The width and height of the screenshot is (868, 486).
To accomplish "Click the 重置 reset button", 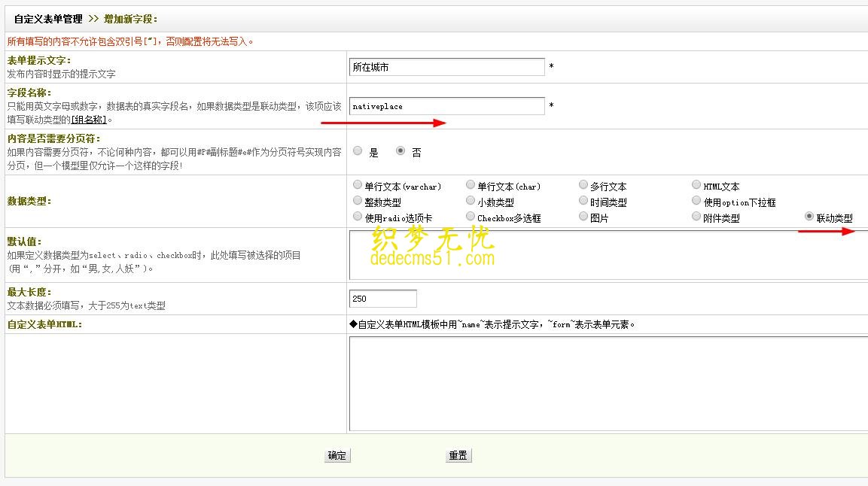I will pos(458,455).
